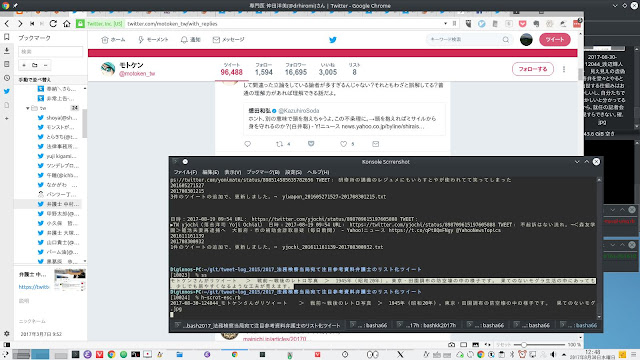Screen dimensions: 640x360
Task: Click the https://twitt bookmark URL
Action: pyautogui.click(x=34, y=287)
